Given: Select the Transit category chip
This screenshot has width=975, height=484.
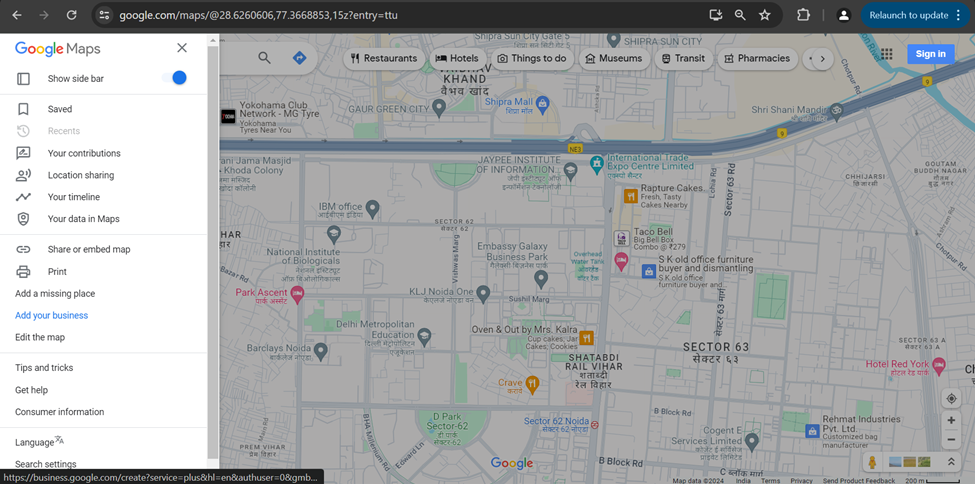Looking at the screenshot, I should 683,58.
